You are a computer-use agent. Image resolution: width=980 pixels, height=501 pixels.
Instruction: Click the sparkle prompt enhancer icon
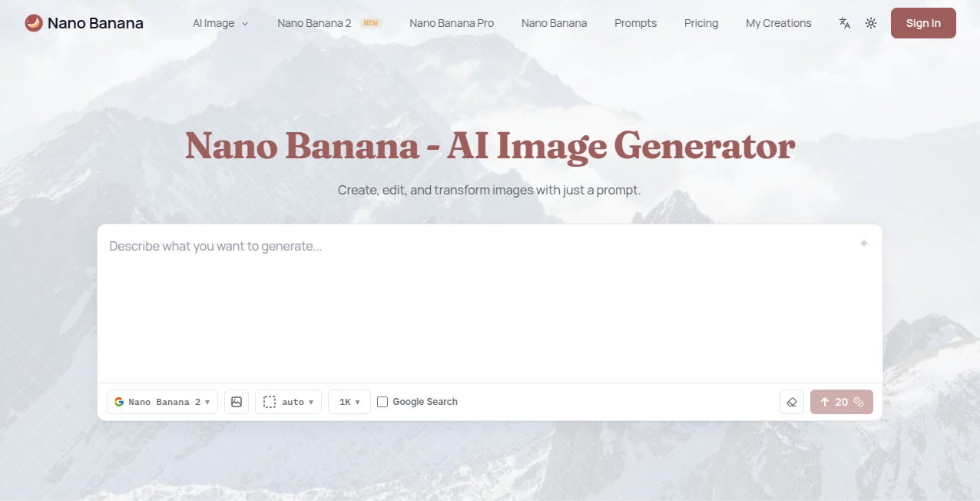[x=864, y=243]
